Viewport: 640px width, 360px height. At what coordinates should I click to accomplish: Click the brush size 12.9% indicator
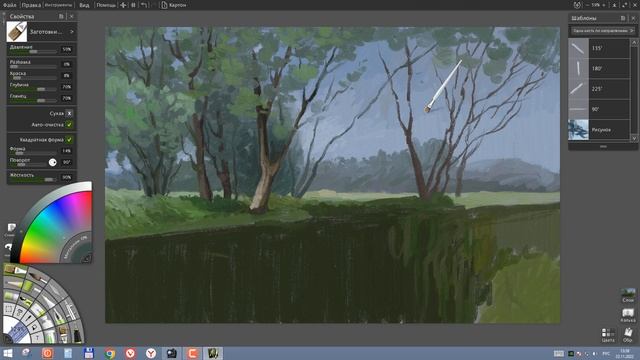tap(17, 329)
